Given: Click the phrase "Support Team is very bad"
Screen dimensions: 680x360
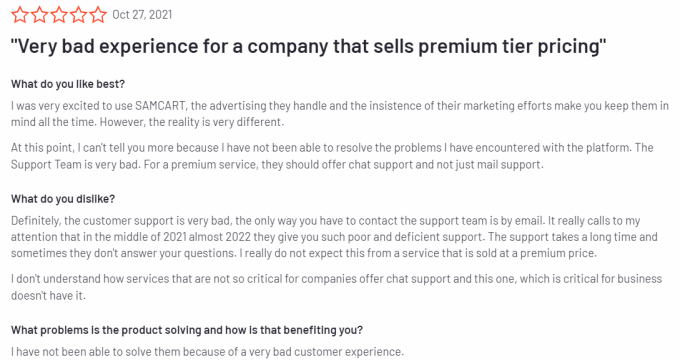Looking at the screenshot, I should point(75,165).
